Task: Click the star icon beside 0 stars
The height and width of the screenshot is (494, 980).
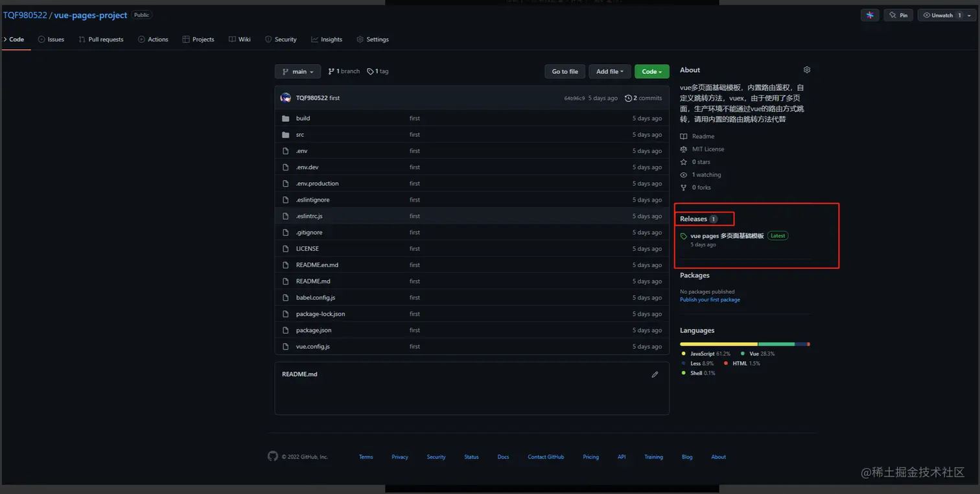Action: (x=684, y=162)
